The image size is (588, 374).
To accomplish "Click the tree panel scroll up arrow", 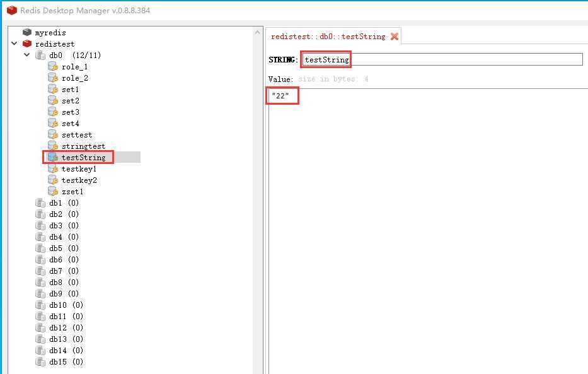I will pyautogui.click(x=258, y=33).
